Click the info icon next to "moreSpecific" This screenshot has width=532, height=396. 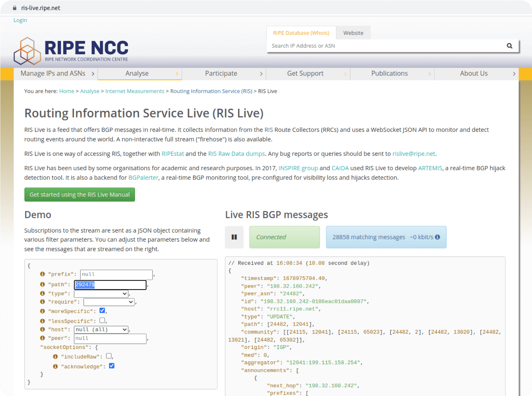click(x=42, y=311)
